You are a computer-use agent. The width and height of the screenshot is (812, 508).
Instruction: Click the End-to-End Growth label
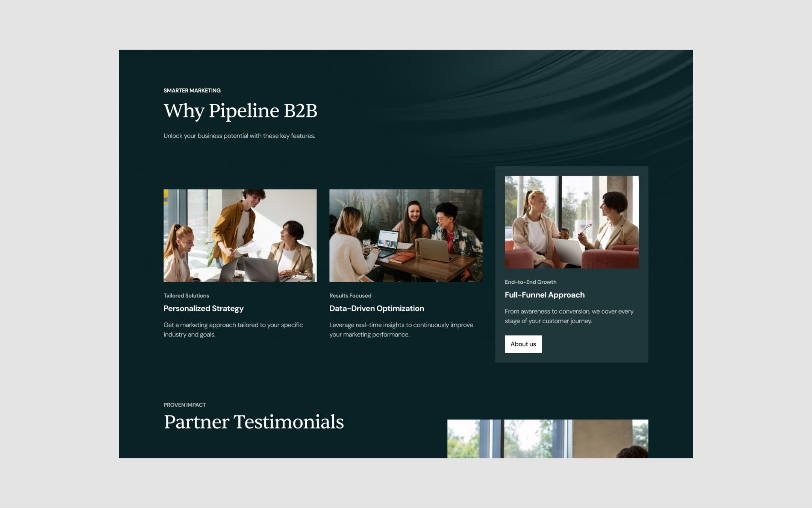(530, 282)
